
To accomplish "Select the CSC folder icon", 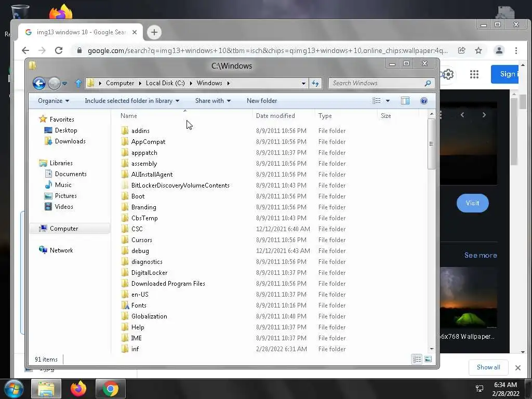I will (125, 229).
